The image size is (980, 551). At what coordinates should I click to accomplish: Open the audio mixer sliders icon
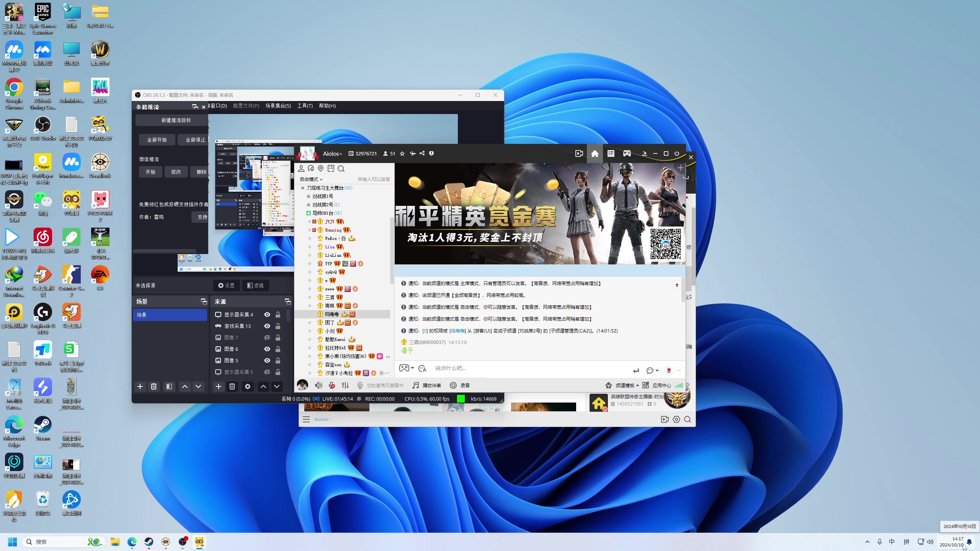[345, 385]
